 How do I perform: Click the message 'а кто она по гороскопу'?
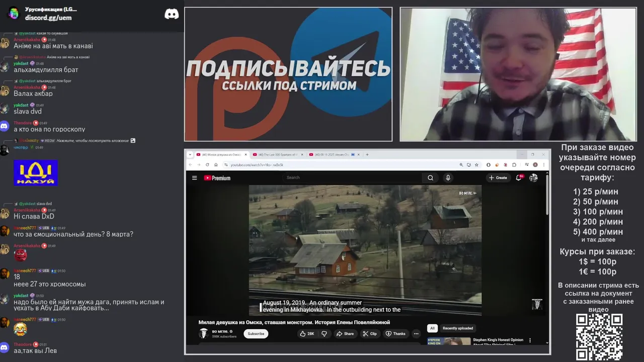point(49,129)
